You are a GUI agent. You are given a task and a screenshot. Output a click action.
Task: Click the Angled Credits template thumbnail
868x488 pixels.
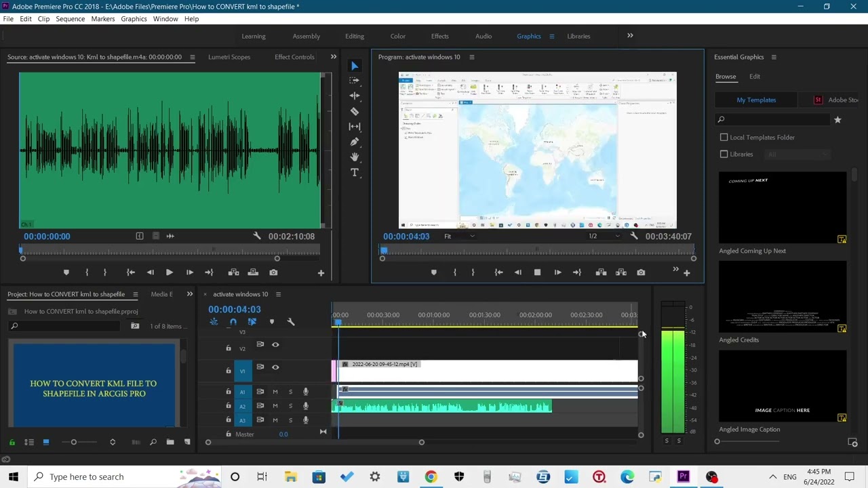783,297
